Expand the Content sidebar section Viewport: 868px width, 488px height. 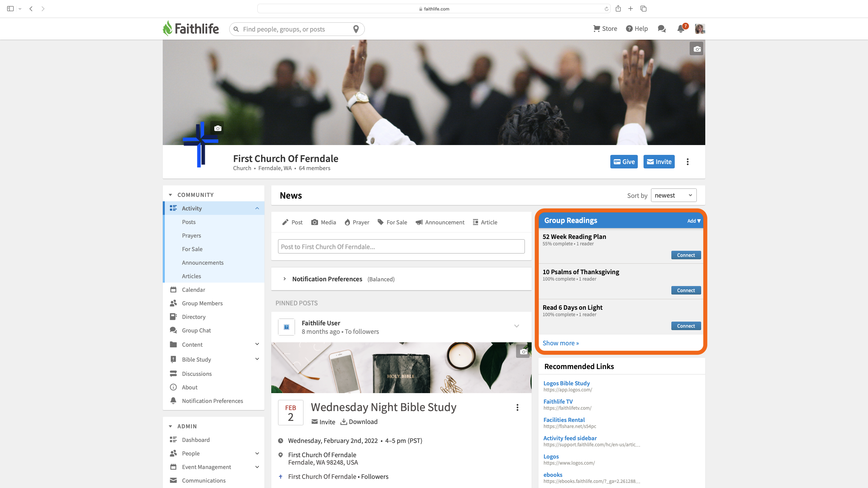pyautogui.click(x=257, y=344)
